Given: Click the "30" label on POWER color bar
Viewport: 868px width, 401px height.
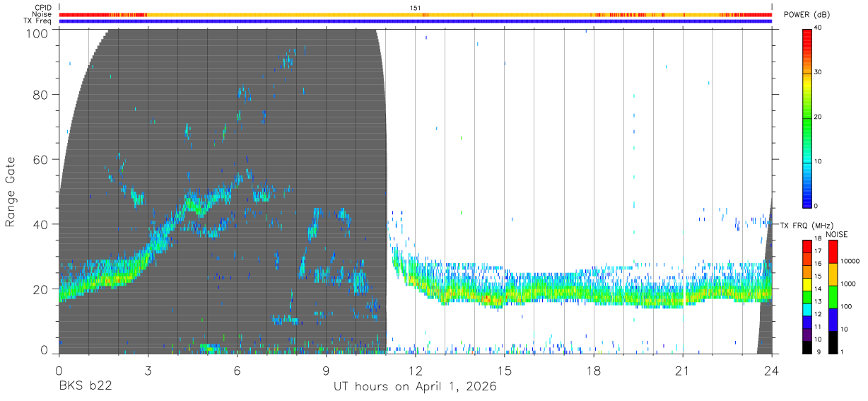Looking at the screenshot, I should [817, 72].
